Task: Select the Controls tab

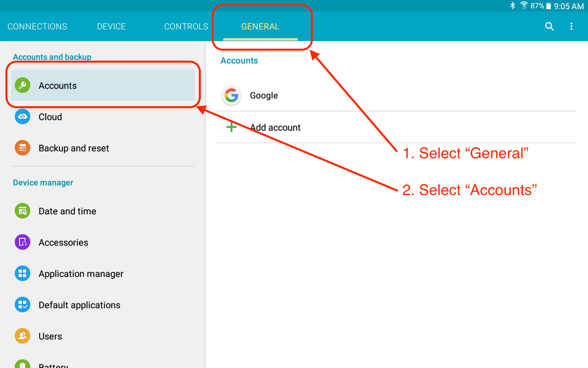Action: coord(186,26)
